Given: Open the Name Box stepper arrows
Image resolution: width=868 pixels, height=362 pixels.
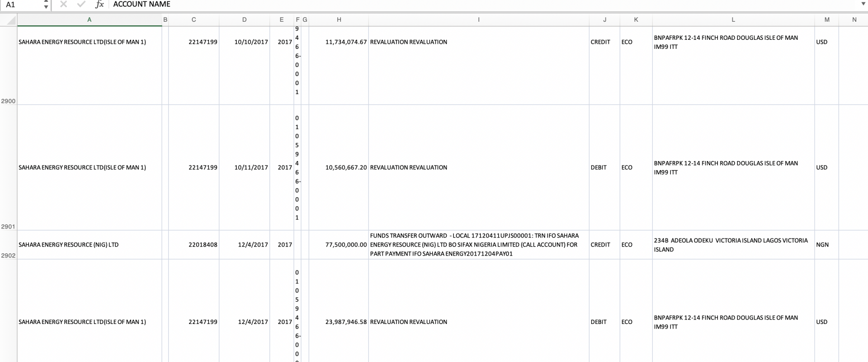Looking at the screenshot, I should 46,5.
